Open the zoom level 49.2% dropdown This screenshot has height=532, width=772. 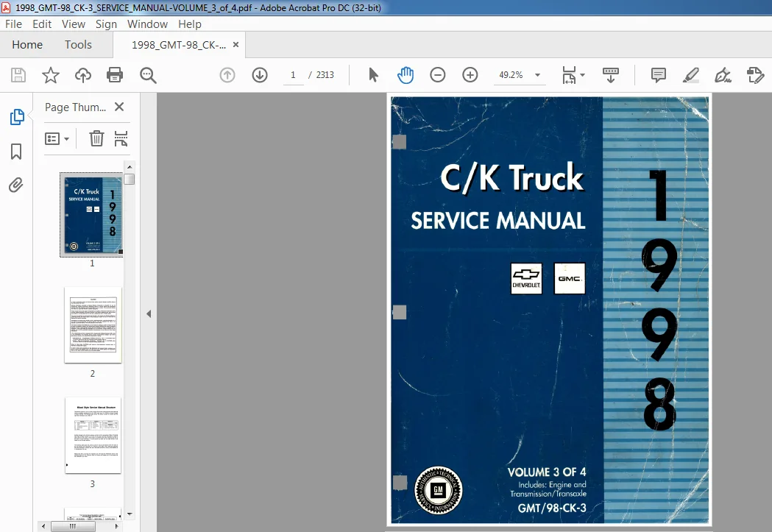[x=538, y=75]
